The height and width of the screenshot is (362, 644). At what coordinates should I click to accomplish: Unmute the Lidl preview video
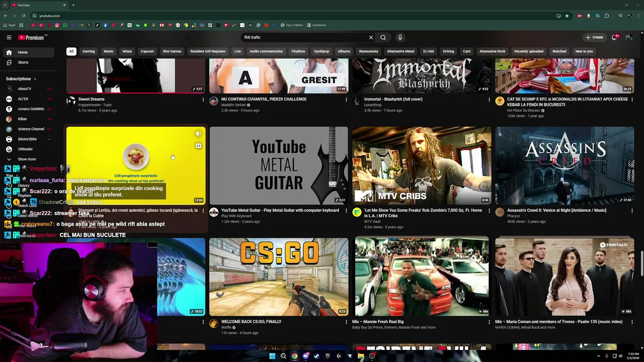pos(198,134)
